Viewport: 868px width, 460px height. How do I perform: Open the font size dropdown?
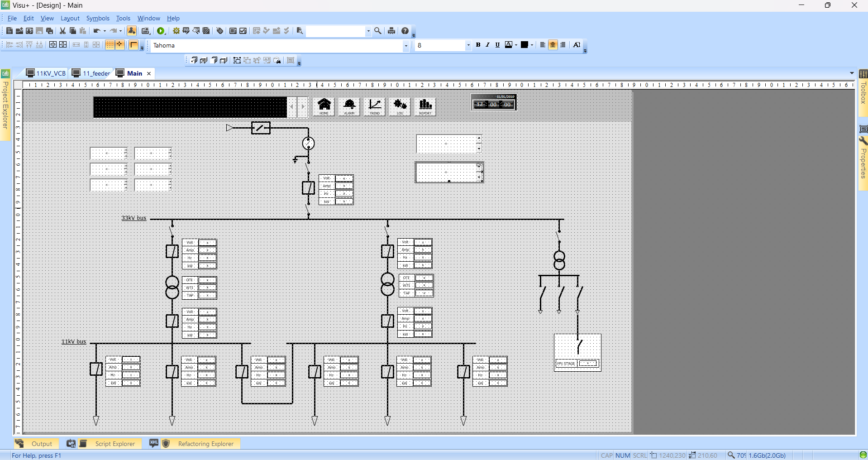[x=468, y=46]
